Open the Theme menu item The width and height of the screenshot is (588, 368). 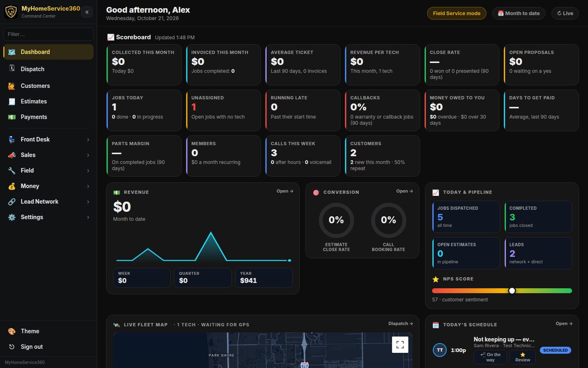[x=48, y=331]
